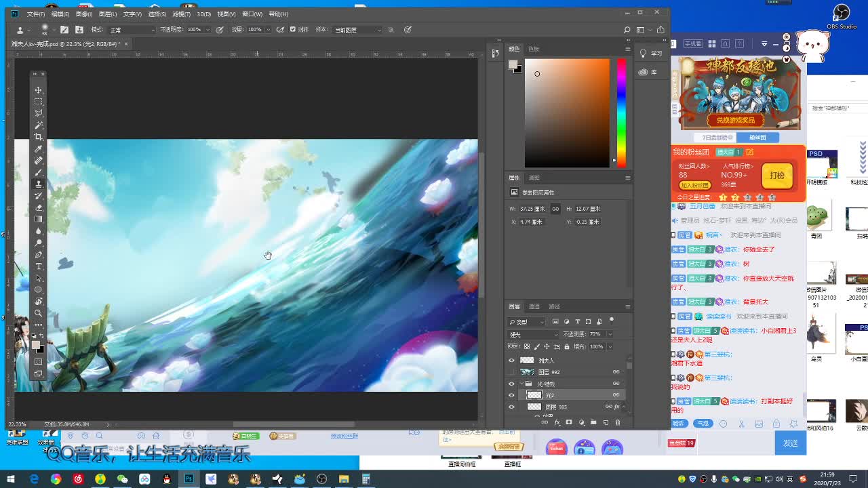Create a new layer group
Viewport: 868px width, 488px height.
click(x=593, y=422)
